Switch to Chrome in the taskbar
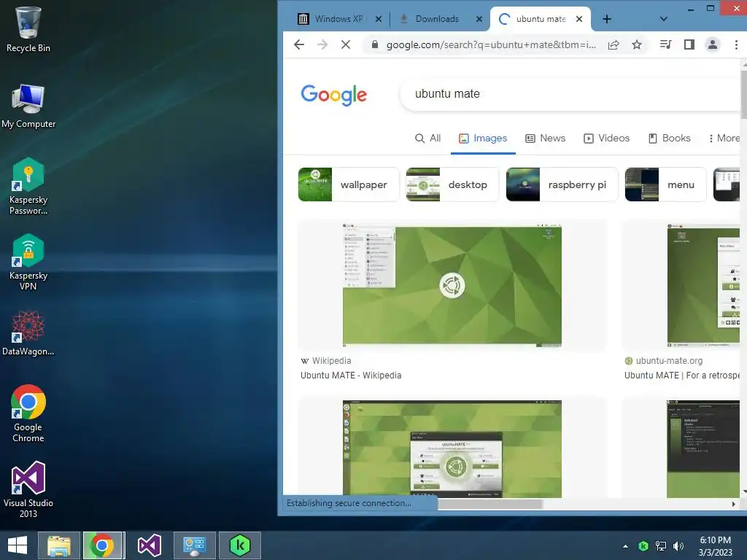Viewport: 747px width, 560px height. (x=102, y=545)
